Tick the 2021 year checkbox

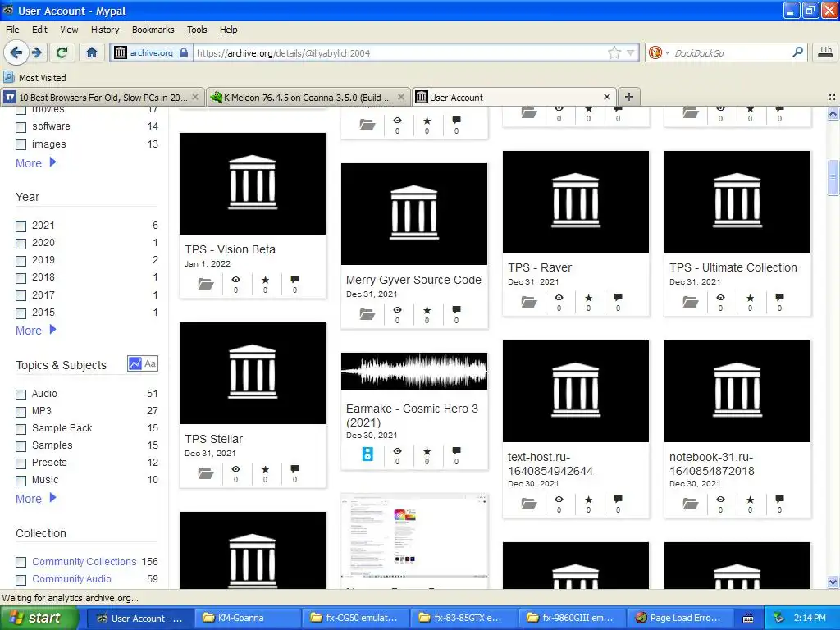tap(21, 226)
